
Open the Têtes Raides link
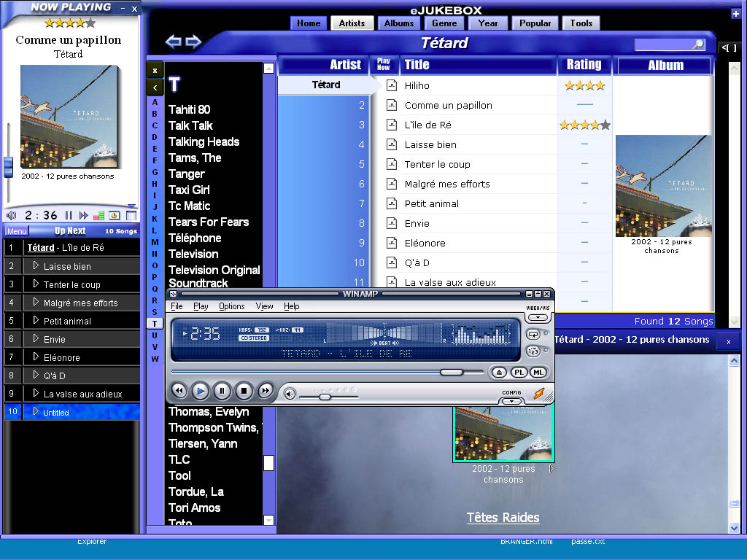click(503, 518)
